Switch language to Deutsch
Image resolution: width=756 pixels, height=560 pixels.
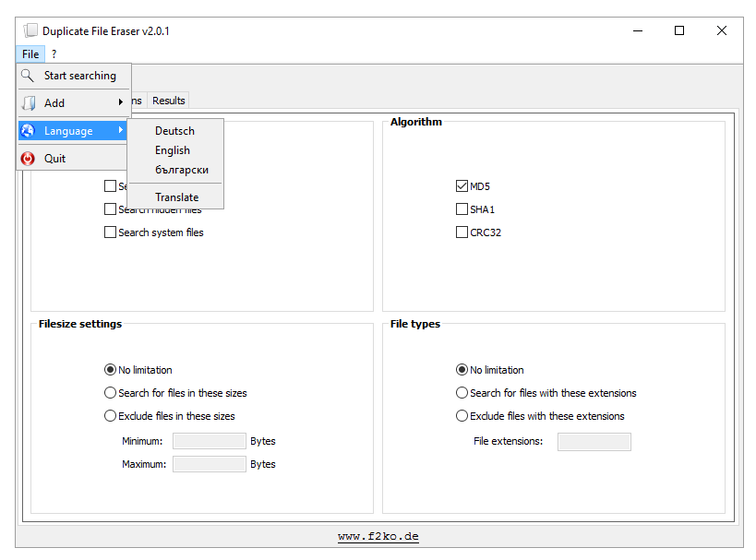pos(175,131)
